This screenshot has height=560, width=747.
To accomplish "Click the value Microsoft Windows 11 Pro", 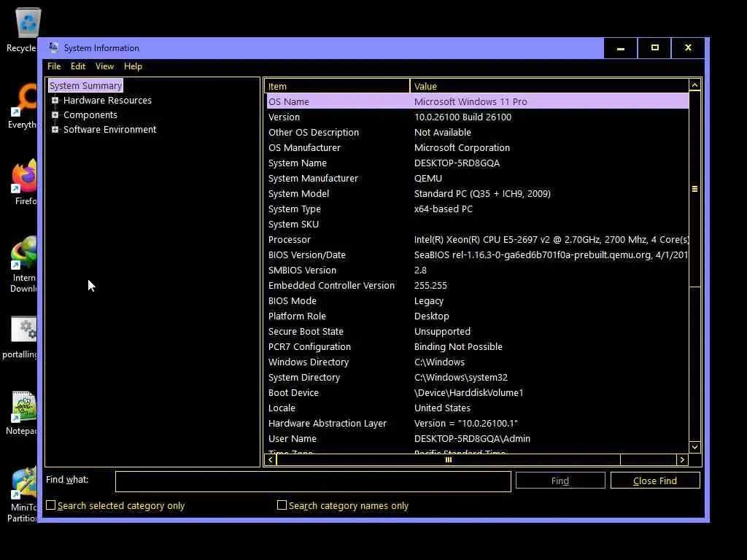I will [x=471, y=101].
